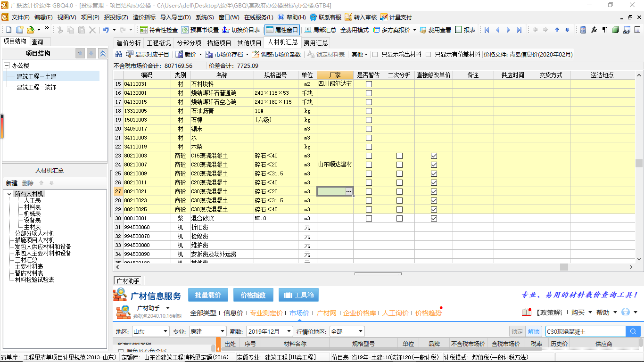Open 信息价 price link
This screenshot has width=644, height=362.
233,313
